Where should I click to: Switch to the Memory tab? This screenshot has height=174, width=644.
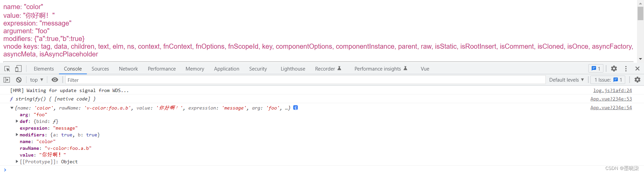(195, 69)
